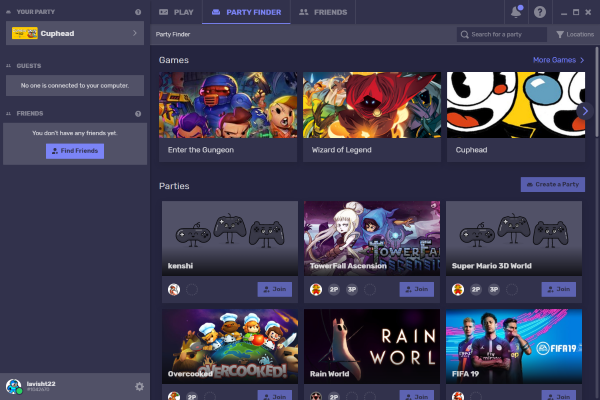Click empty player slot on kenshi party
This screenshot has height=400, width=600.
point(192,289)
